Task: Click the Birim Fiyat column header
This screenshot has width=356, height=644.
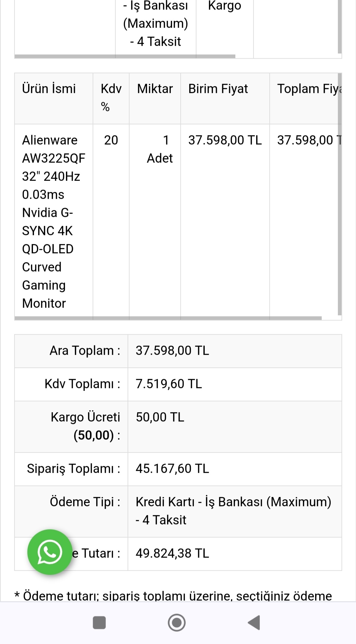Action: coord(218,89)
